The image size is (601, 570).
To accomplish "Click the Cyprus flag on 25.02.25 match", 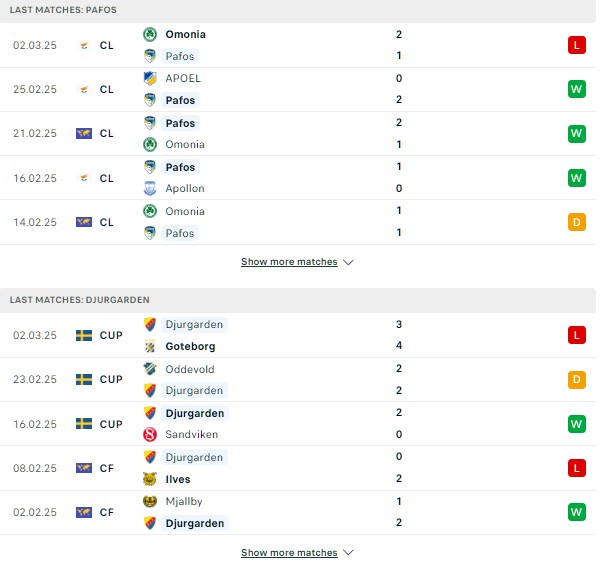I will tap(84, 90).
